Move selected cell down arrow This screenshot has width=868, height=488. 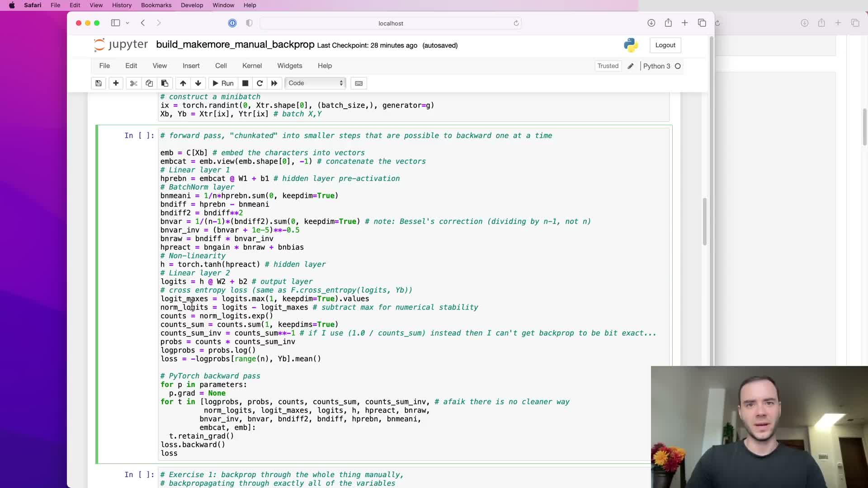tap(198, 83)
